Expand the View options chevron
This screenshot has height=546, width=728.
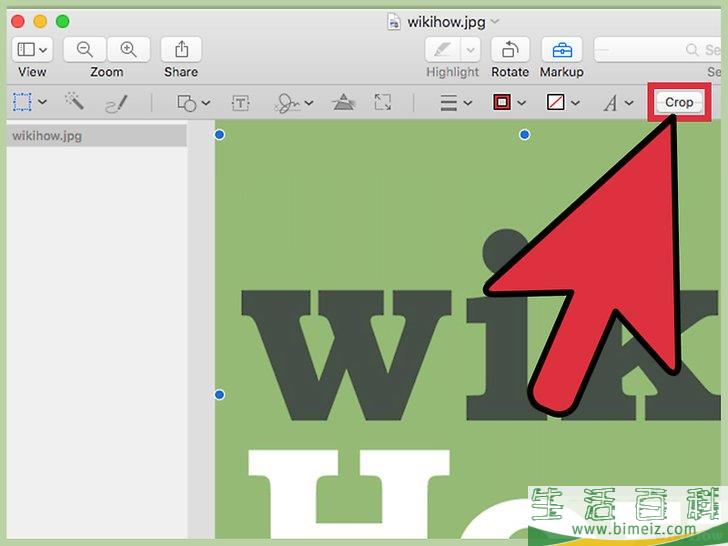pyautogui.click(x=43, y=50)
